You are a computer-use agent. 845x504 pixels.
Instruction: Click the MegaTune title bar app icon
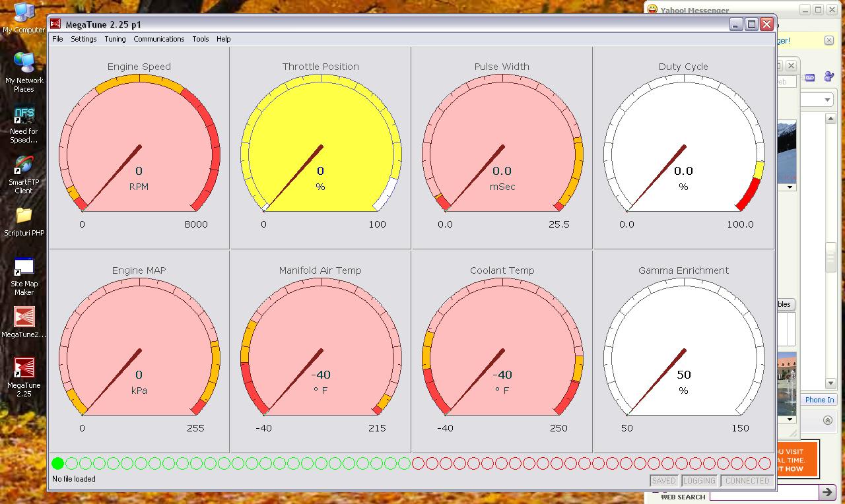[x=56, y=24]
